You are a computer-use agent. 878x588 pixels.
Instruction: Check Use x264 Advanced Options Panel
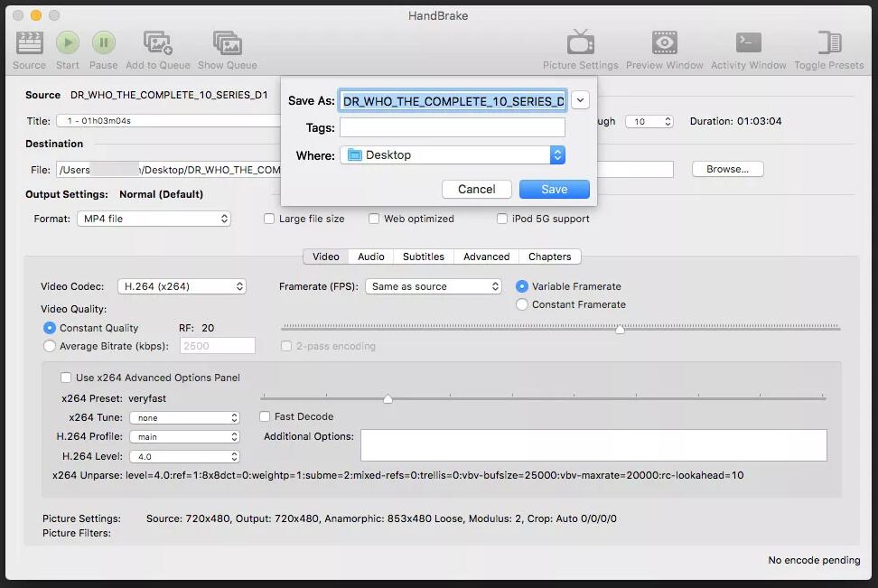tap(66, 378)
